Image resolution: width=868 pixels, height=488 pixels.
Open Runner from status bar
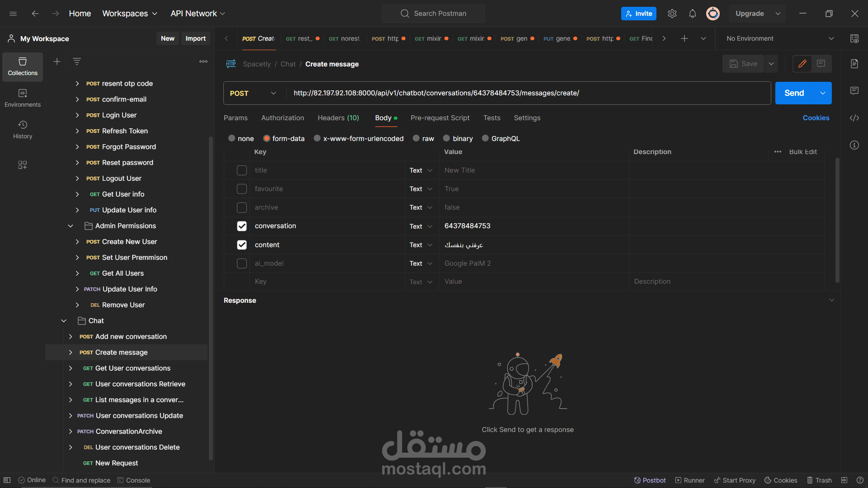point(690,480)
